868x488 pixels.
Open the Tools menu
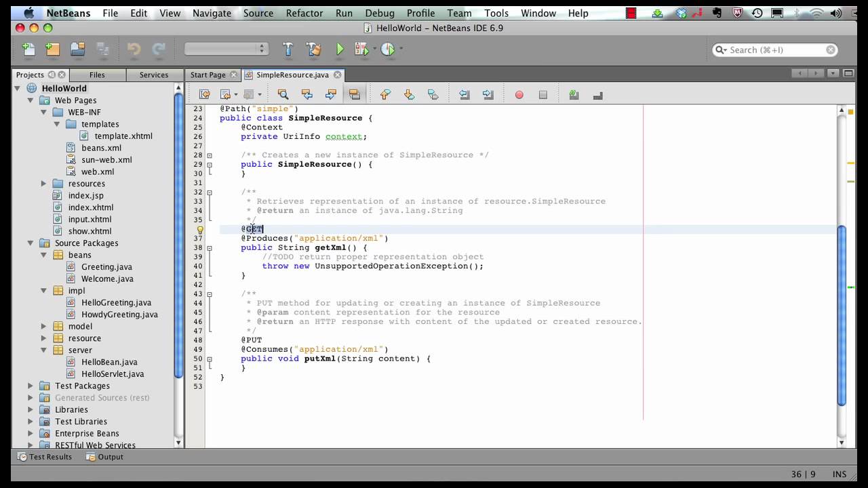point(496,13)
